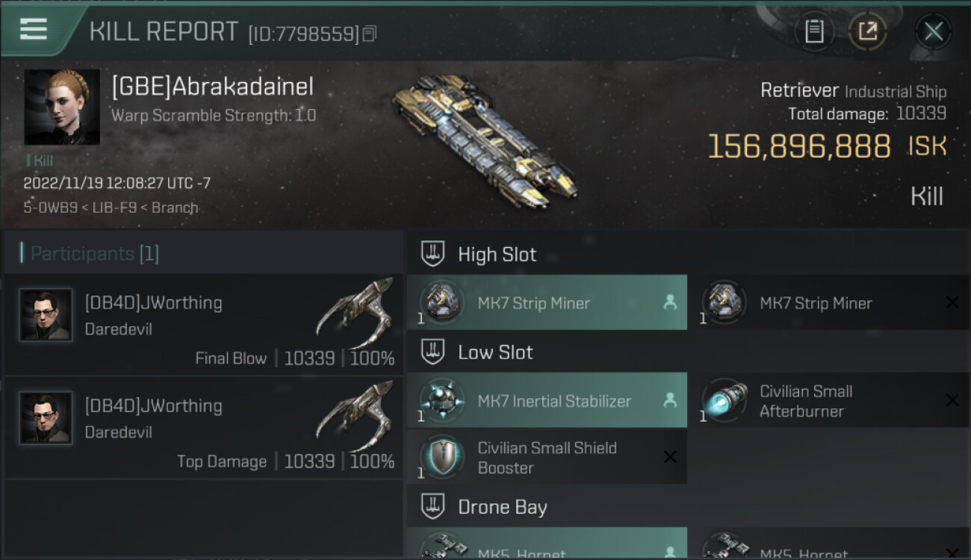This screenshot has height=560, width=971.
Task: Open the hamburger menu icon
Action: point(33,29)
